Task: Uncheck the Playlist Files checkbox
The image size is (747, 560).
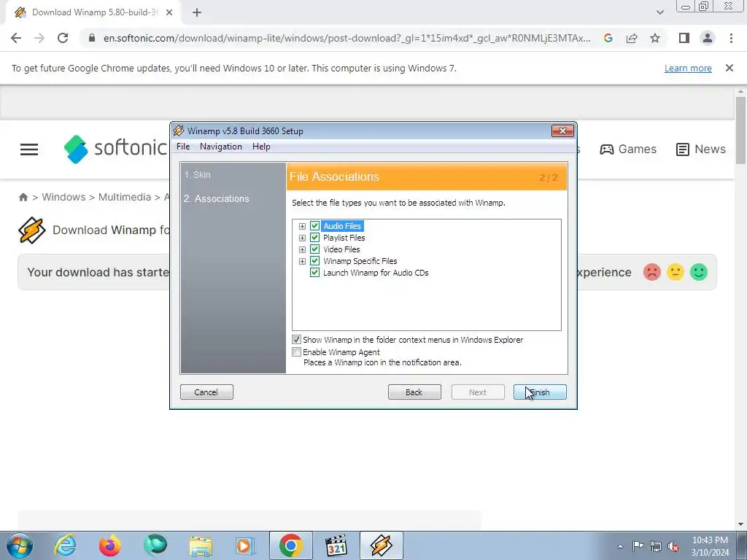Action: pos(314,238)
